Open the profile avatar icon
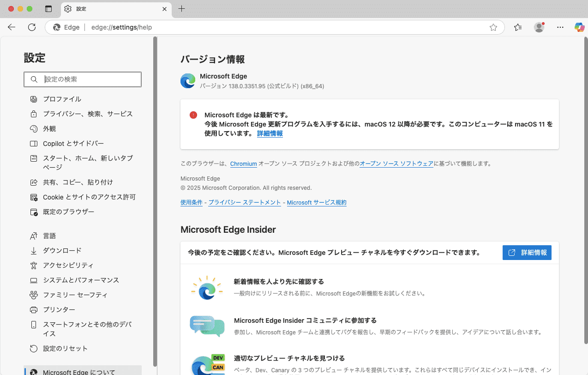Image resolution: width=588 pixels, height=375 pixels. (x=539, y=27)
